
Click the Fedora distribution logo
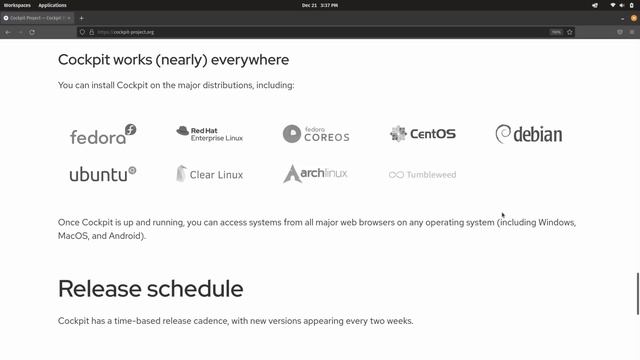[x=103, y=134]
